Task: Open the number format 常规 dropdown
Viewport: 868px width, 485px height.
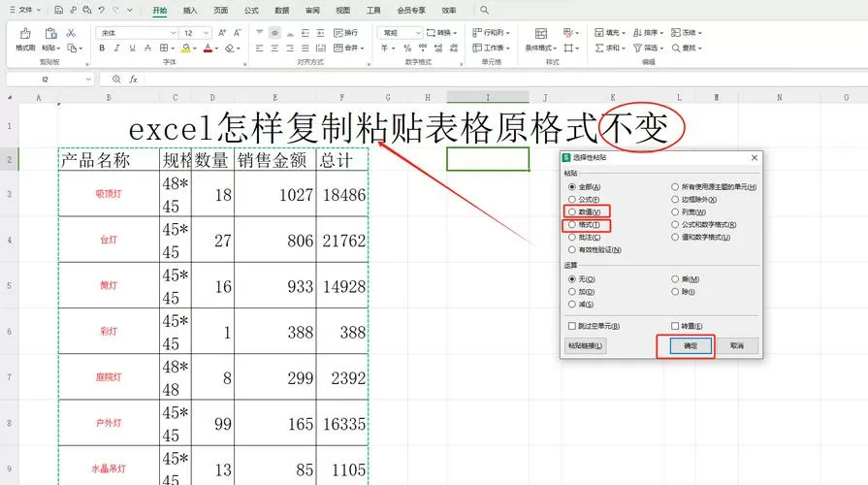Action: click(x=418, y=33)
